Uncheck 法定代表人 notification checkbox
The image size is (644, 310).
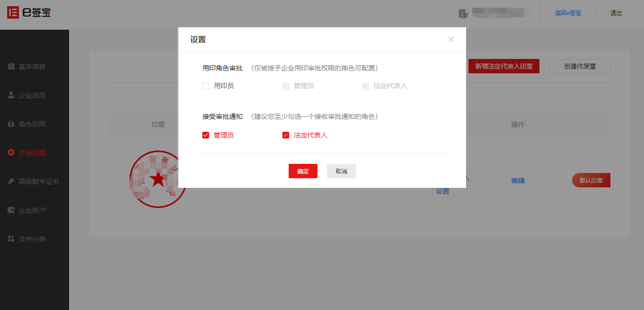(x=286, y=135)
